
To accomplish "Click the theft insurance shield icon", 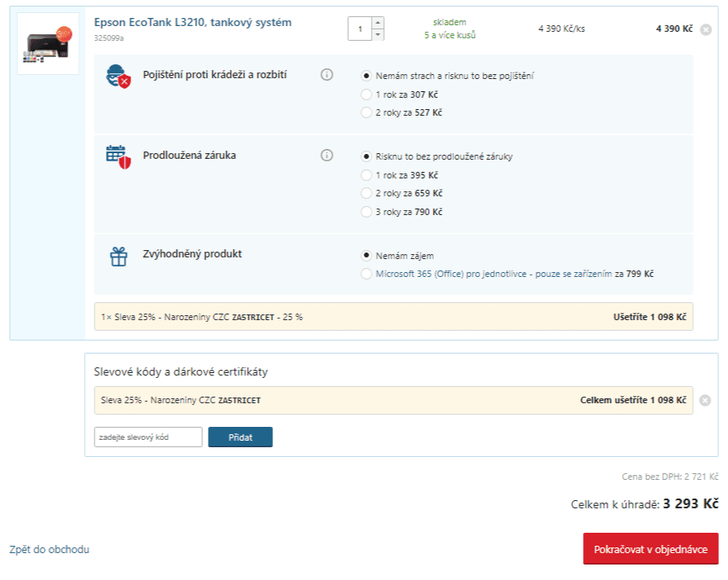I will (118, 76).
